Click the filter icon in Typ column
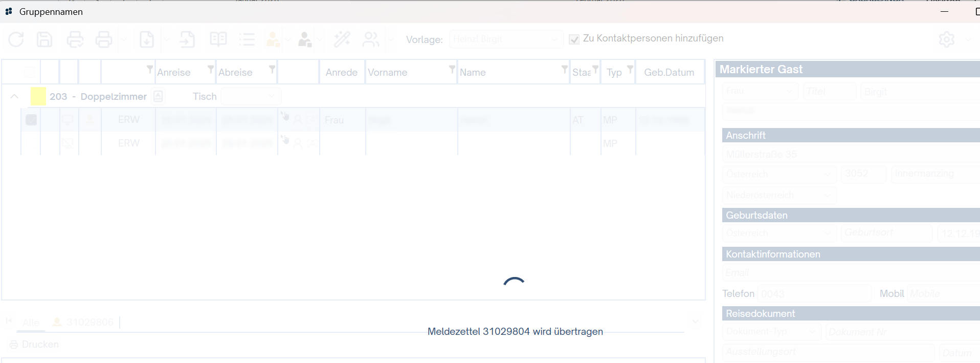Viewport: 980px width, 363px height. (x=630, y=69)
